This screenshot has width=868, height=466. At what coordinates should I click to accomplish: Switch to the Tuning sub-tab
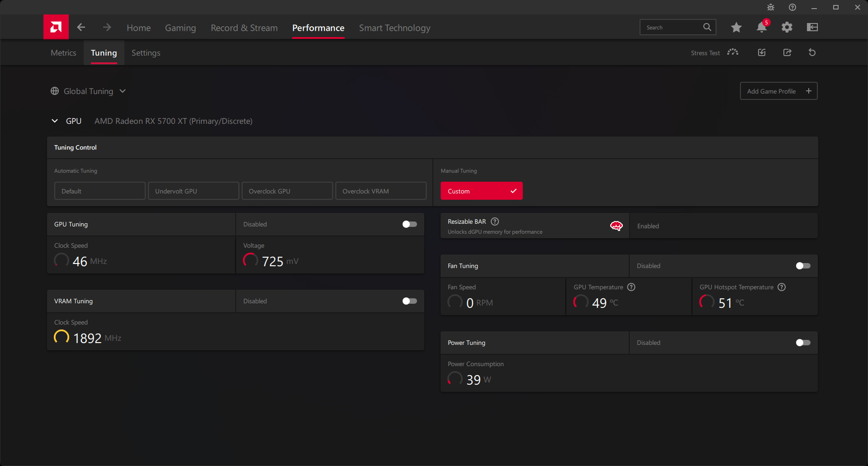tap(104, 52)
